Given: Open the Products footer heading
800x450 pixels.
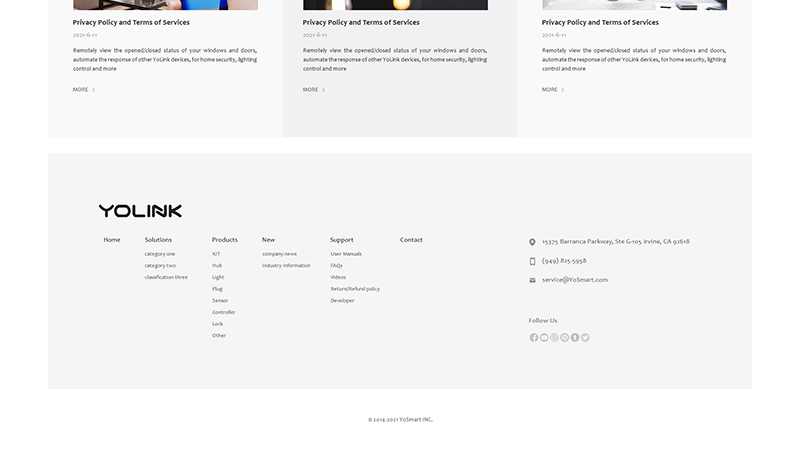Looking at the screenshot, I should point(224,240).
